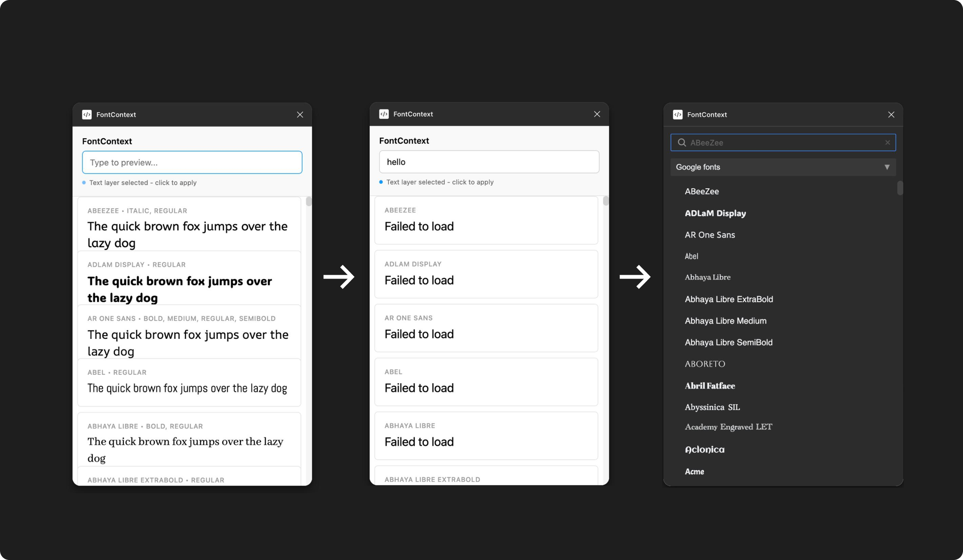
Task: Select Abril Fatface from the font list
Action: coord(709,386)
